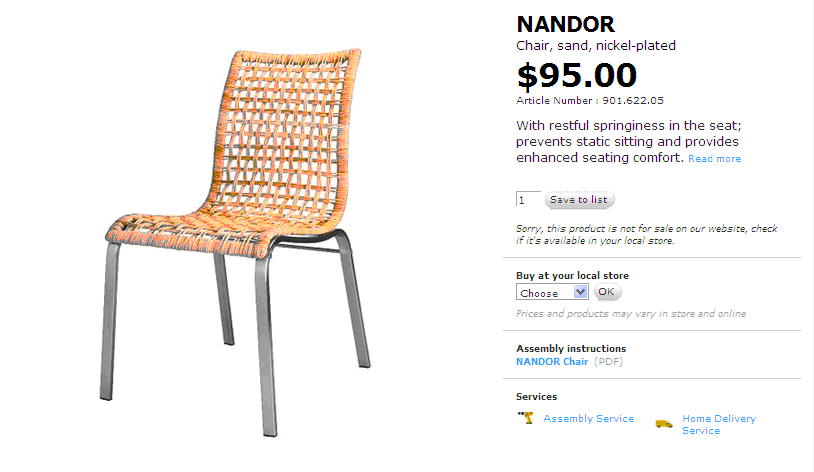This screenshot has height=472, width=814.
Task: Click the 'Assembly instructions' heading
Action: point(571,348)
